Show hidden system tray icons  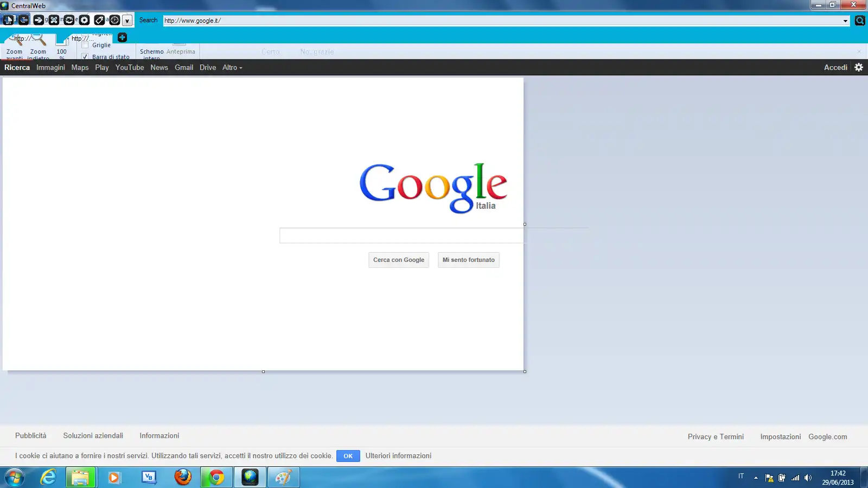coord(756,478)
